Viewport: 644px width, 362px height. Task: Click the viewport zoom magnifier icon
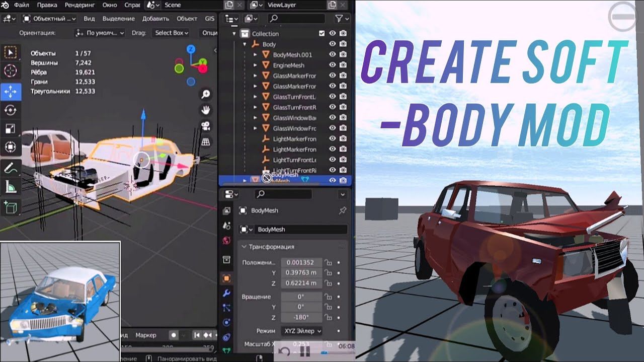tap(206, 94)
